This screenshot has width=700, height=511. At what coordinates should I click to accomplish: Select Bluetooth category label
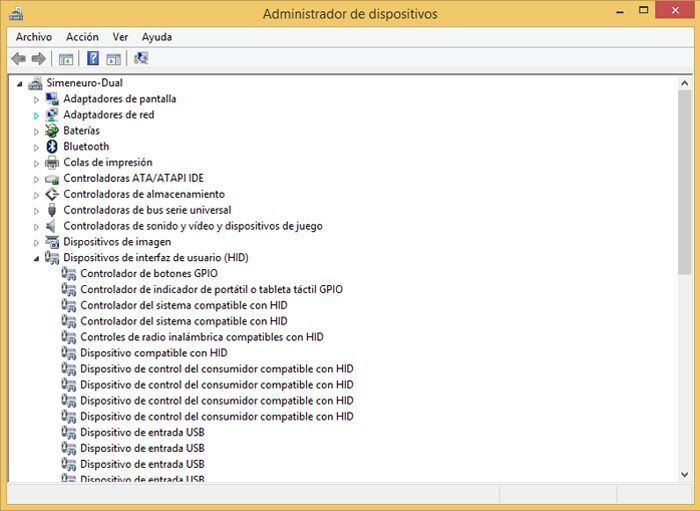pos(86,146)
